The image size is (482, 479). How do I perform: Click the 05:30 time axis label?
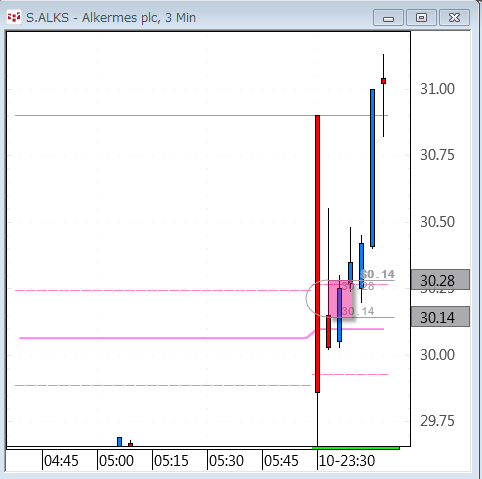[226, 461]
